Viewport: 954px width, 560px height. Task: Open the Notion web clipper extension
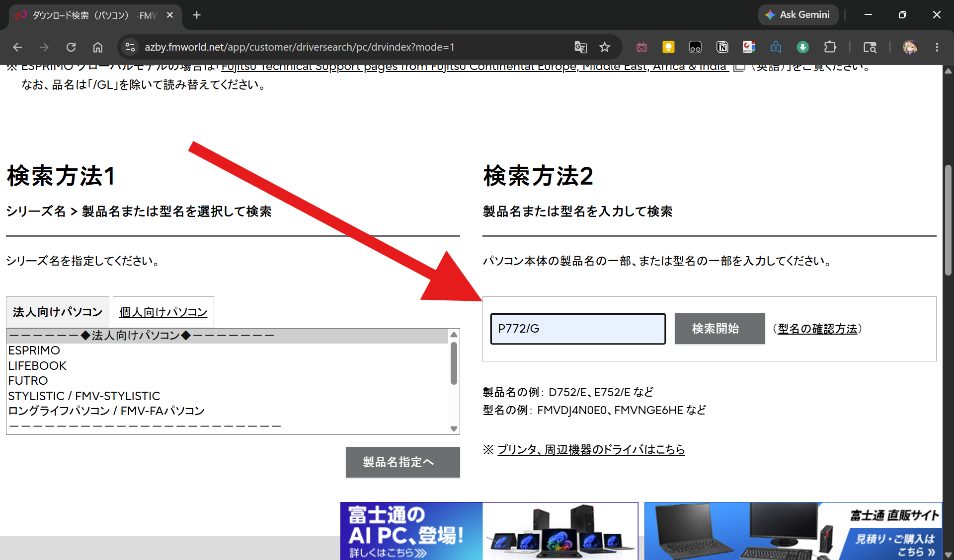click(722, 47)
